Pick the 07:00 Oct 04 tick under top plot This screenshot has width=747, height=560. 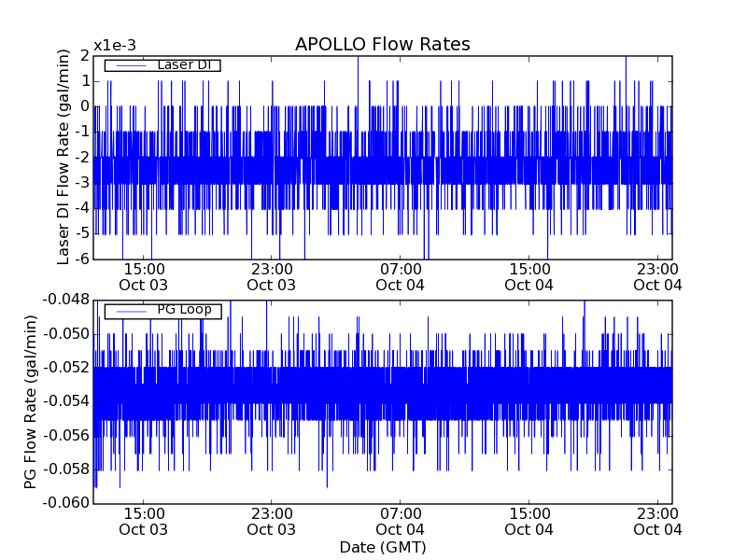[x=401, y=276]
